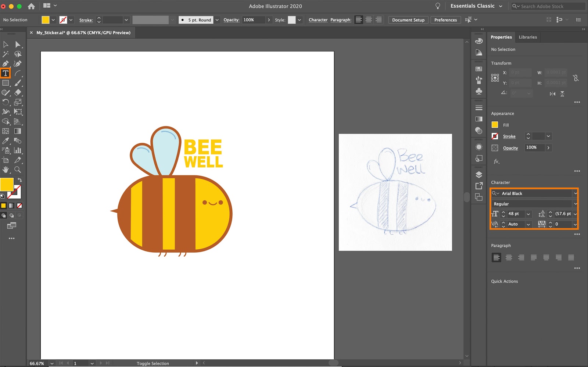
Task: Expand the Regular font style dropdown
Action: point(575,203)
